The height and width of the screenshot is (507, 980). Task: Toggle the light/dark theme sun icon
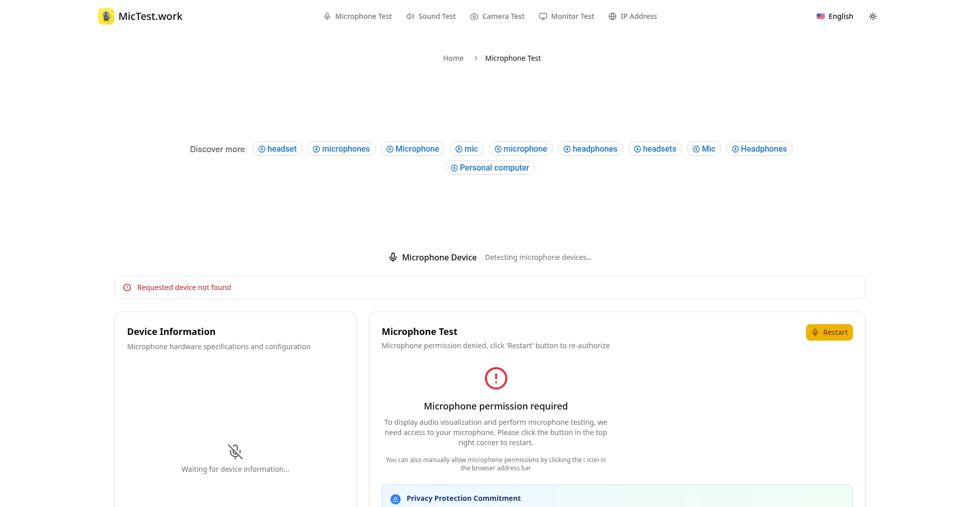pyautogui.click(x=873, y=16)
